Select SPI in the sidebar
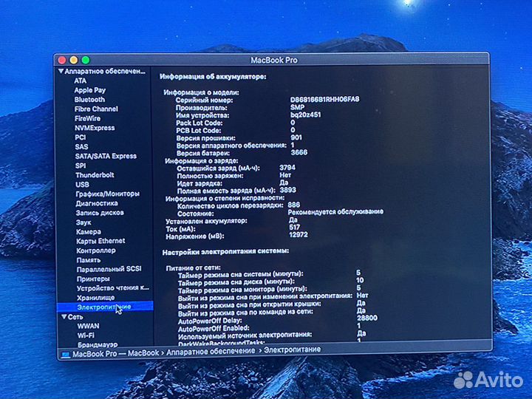The height and width of the screenshot is (399, 532). pos(81,166)
